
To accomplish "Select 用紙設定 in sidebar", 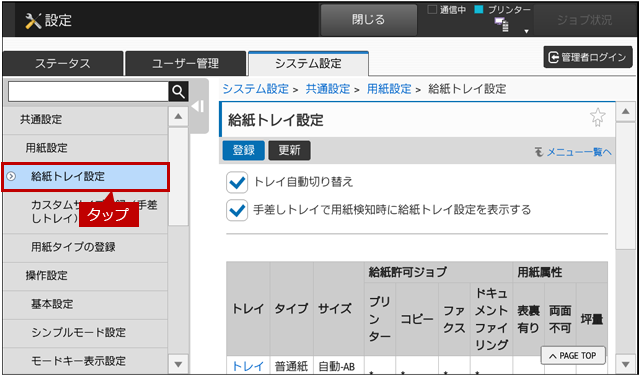I will tap(85, 148).
